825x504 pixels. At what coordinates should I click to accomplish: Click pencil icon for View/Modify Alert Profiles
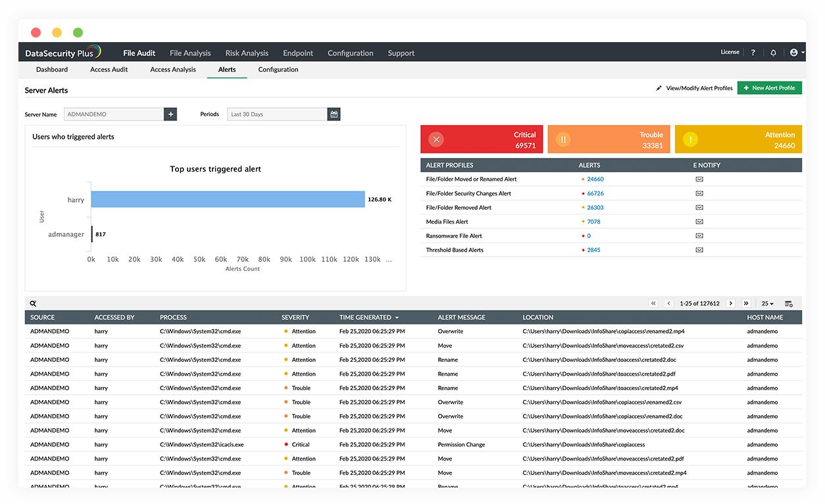[x=659, y=88]
